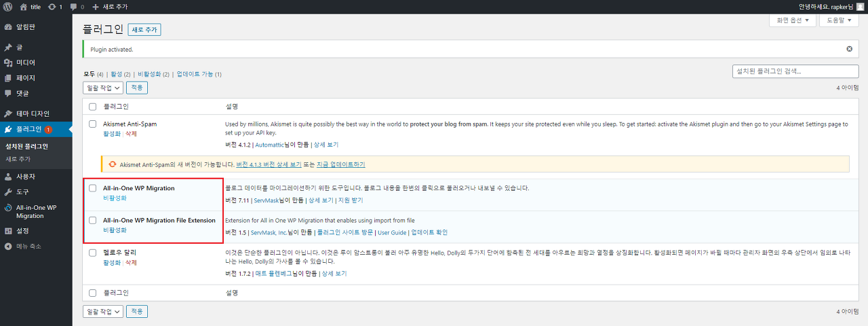Filter by 비활성화 (2) plugins
The image size is (868, 326).
pos(153,73)
